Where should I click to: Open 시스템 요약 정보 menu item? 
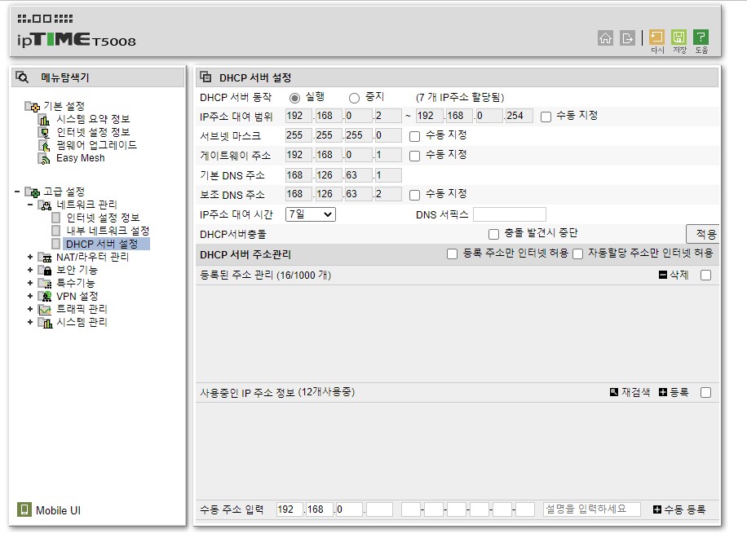tap(93, 118)
